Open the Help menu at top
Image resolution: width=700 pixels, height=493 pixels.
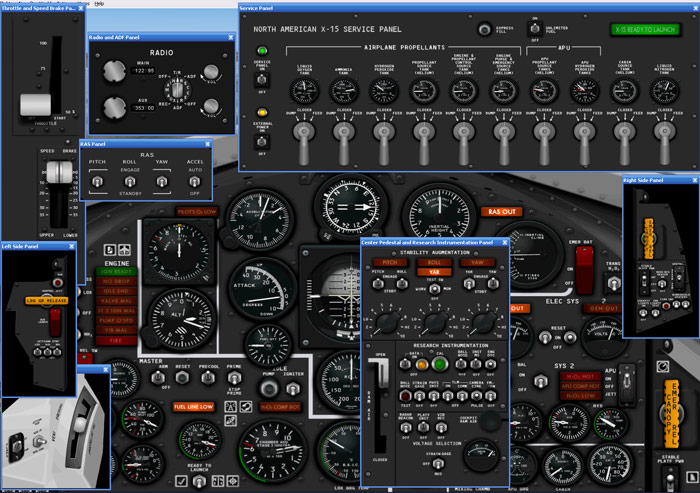pos(100,3)
